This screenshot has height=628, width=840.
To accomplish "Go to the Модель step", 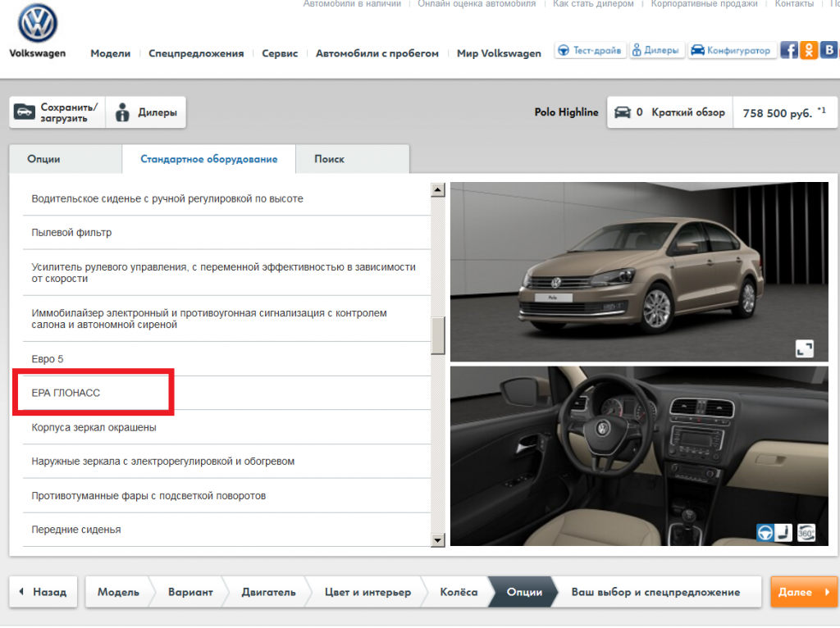I will (118, 592).
